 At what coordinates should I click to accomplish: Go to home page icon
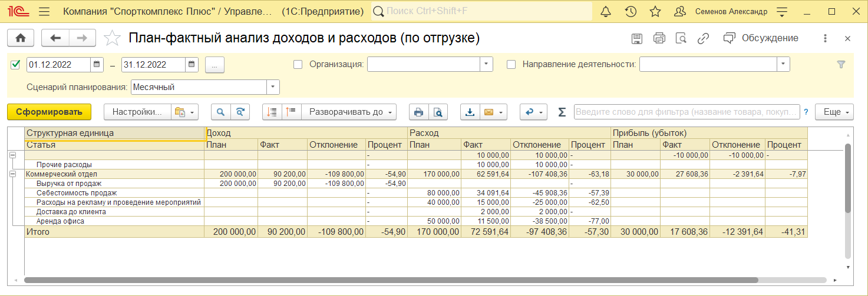(21, 38)
